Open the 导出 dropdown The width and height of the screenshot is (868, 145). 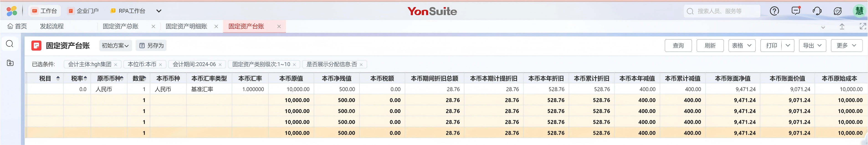[812, 46]
